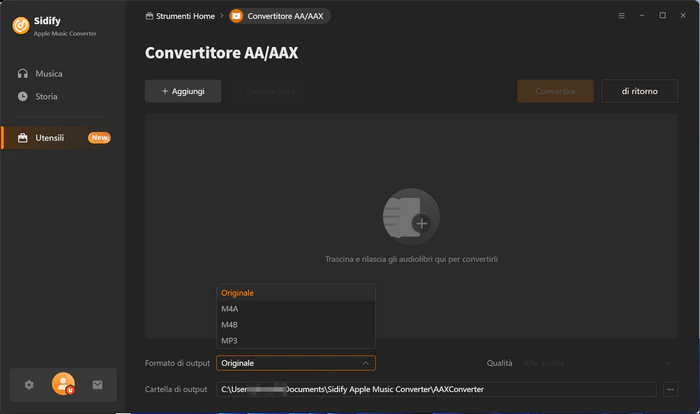Close the Sidify window
The height and width of the screenshot is (414, 700).
click(x=683, y=16)
